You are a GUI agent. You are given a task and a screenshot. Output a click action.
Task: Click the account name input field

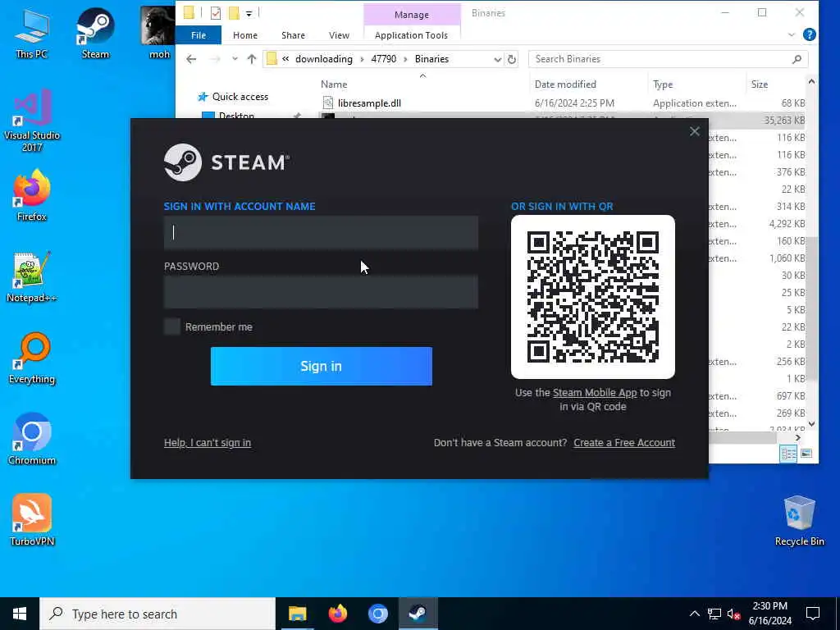coord(322,232)
